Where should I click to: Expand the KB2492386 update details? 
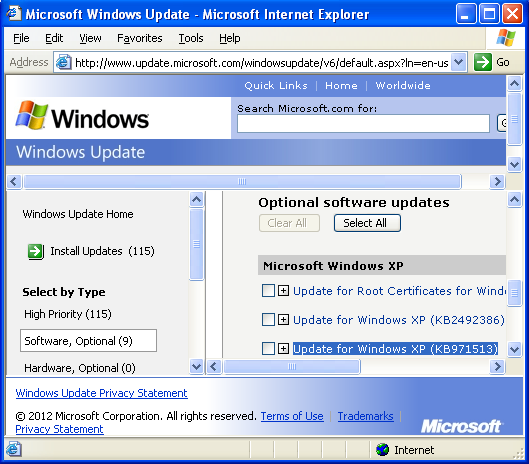coord(283,320)
